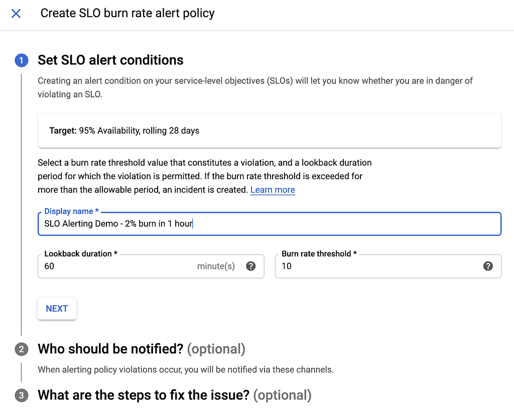Screen dimensions: 514x420
Task: Expand the Who should be notified section
Action: (141, 349)
